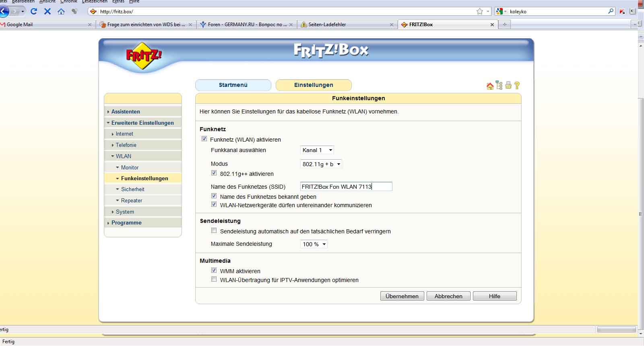Bookmark this page with the star icon
Screen dimensions: 644x346
pyautogui.click(x=480, y=11)
